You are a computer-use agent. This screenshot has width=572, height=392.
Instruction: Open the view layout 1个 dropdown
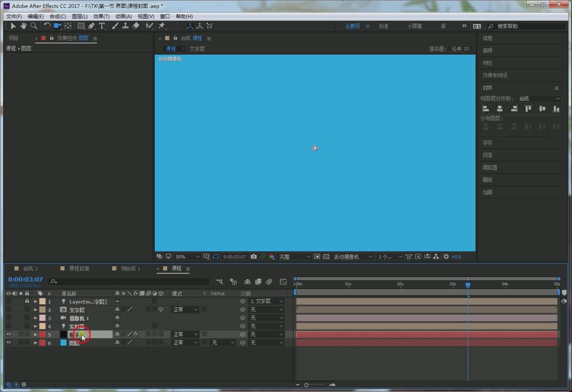point(390,257)
